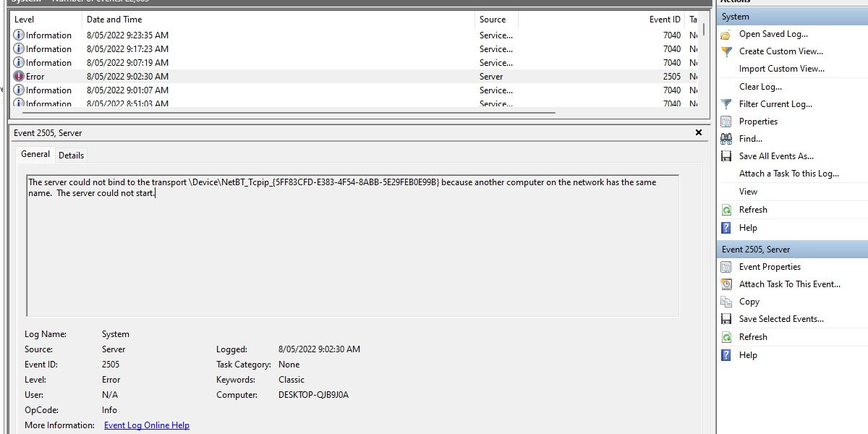
Task: Click the Attach Task To This Event icon
Action: coord(726,284)
